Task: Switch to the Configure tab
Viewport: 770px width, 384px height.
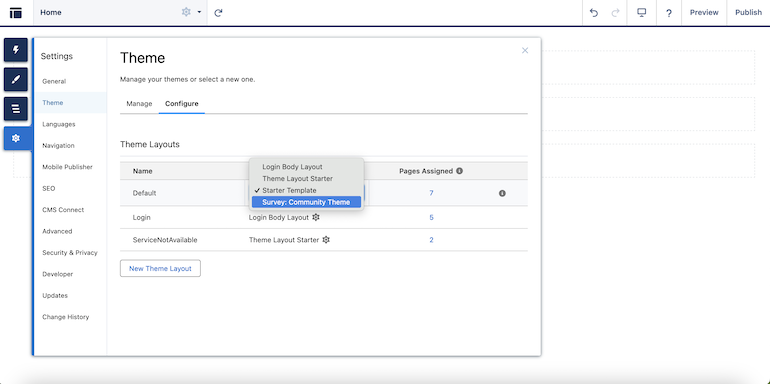Action: point(182,104)
